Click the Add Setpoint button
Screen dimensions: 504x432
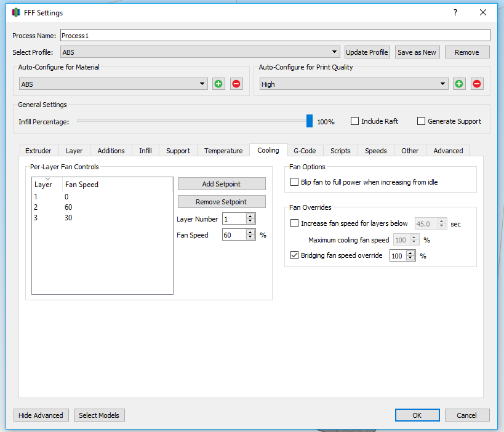(x=222, y=184)
